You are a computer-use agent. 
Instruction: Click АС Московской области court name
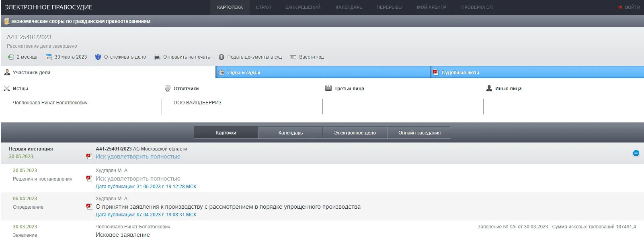[160, 149]
